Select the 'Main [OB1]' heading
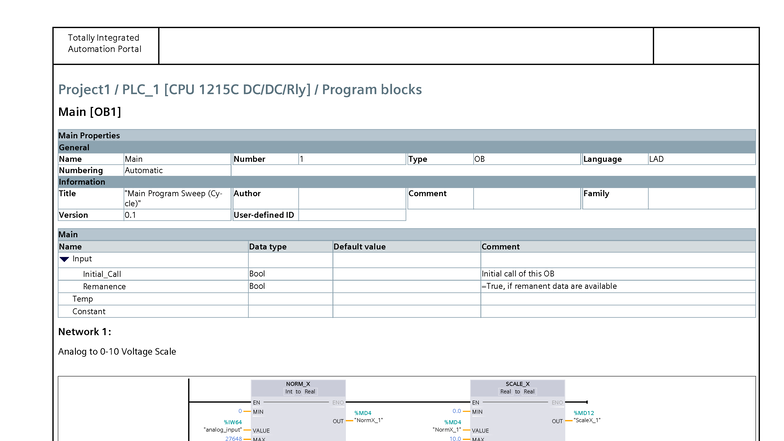 pyautogui.click(x=90, y=112)
